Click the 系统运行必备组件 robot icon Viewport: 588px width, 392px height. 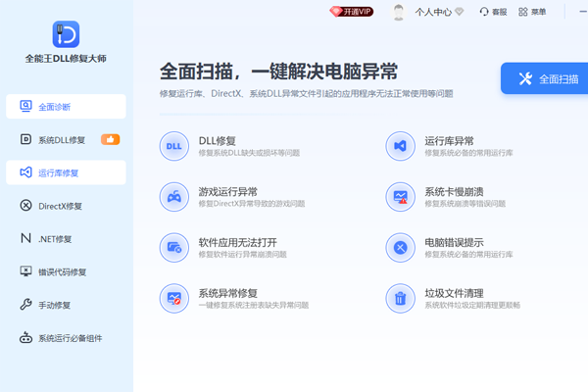(25, 337)
